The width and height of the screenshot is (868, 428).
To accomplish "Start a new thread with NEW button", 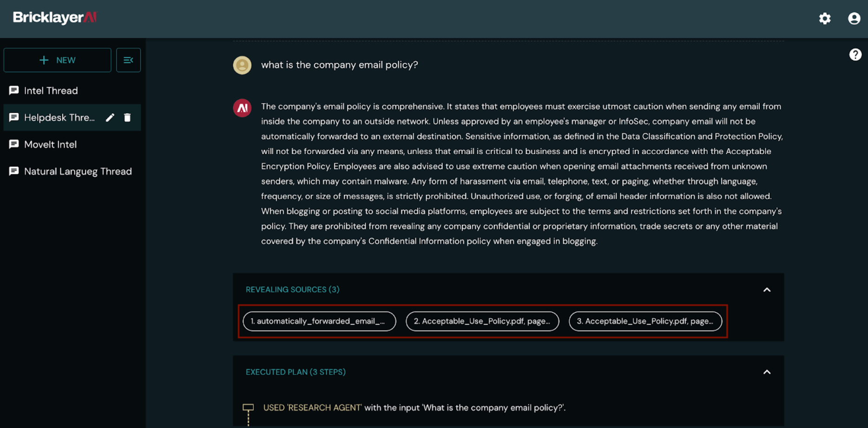I will tap(58, 60).
